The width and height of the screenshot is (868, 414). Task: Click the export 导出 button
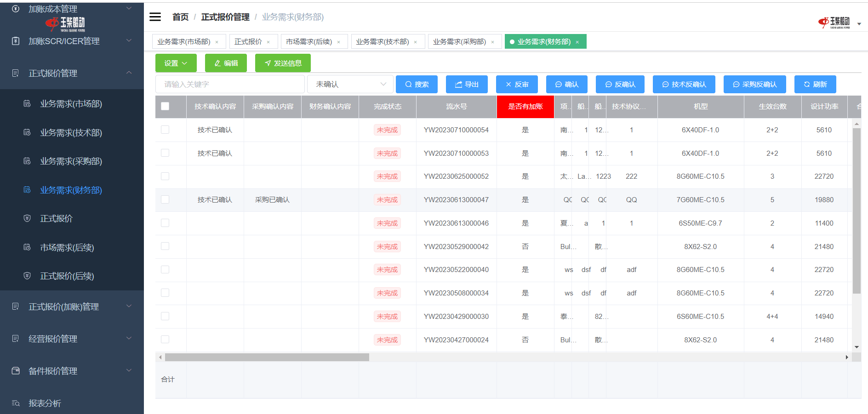[x=467, y=85]
